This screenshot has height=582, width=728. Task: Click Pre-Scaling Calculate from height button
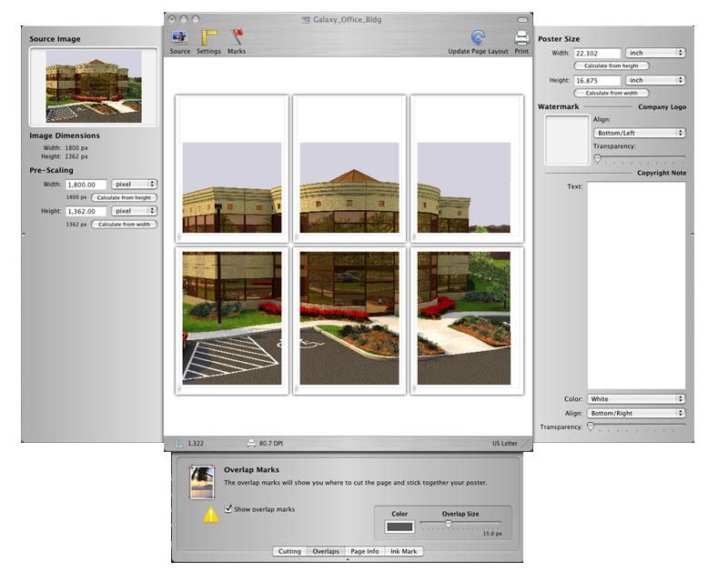[x=124, y=197]
